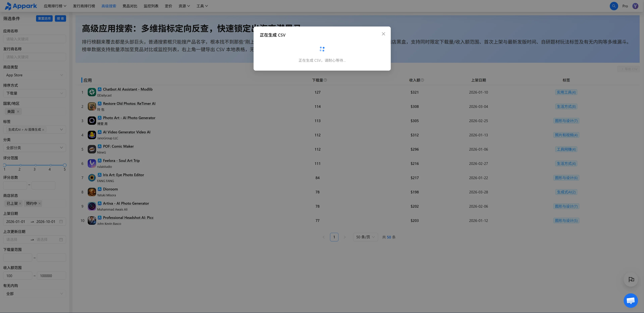Click the revenue info icon
The height and width of the screenshot is (313, 644).
pyautogui.click(x=422, y=80)
